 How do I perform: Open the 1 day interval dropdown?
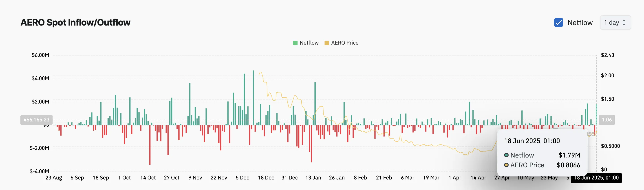pos(615,22)
